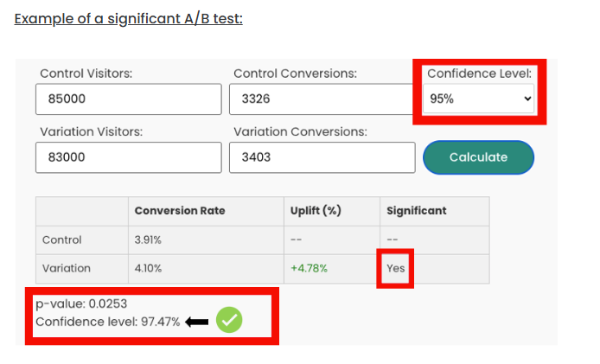Click the Control Visitors field containing 85000
Viewport: 600px width, 364px height.
pyautogui.click(x=129, y=99)
